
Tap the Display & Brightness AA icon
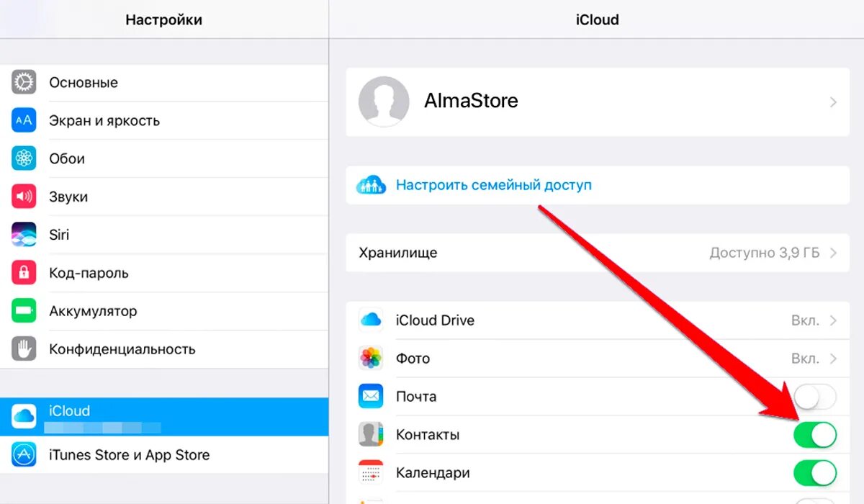(x=24, y=120)
